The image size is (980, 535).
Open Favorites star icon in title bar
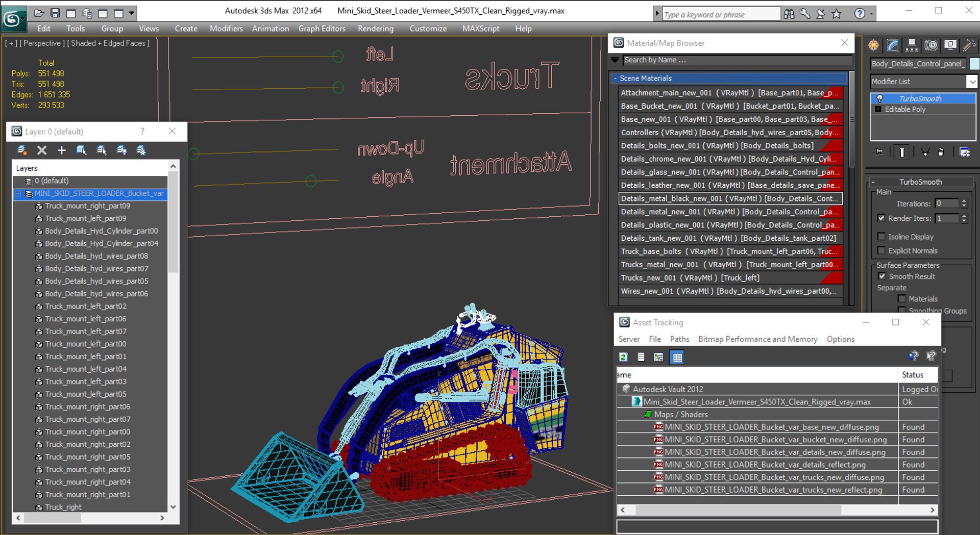click(837, 14)
